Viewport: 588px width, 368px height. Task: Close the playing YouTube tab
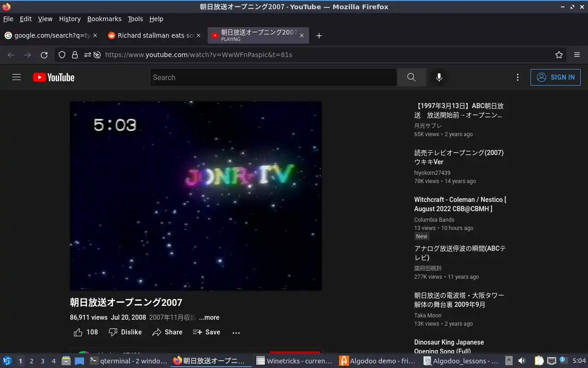click(x=301, y=35)
